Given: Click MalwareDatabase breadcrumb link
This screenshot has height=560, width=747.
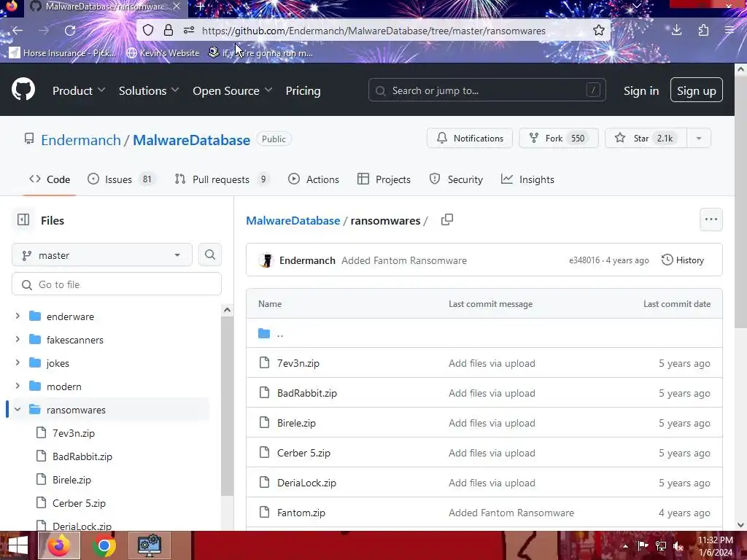Looking at the screenshot, I should [x=293, y=220].
